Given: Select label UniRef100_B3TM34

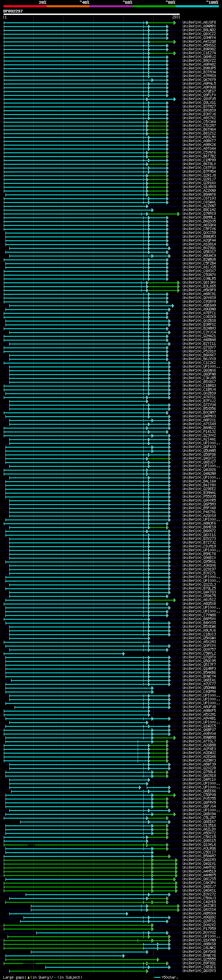Looking at the screenshot, I should pyautogui.click(x=199, y=72).
